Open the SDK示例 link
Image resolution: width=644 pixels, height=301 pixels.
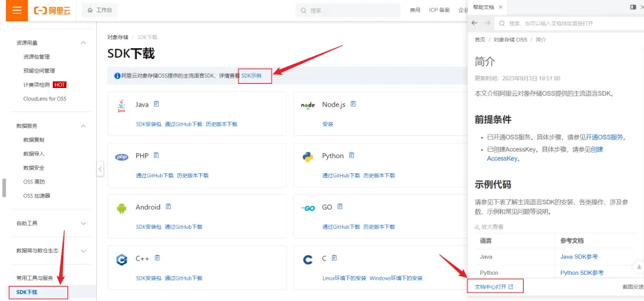pos(251,76)
